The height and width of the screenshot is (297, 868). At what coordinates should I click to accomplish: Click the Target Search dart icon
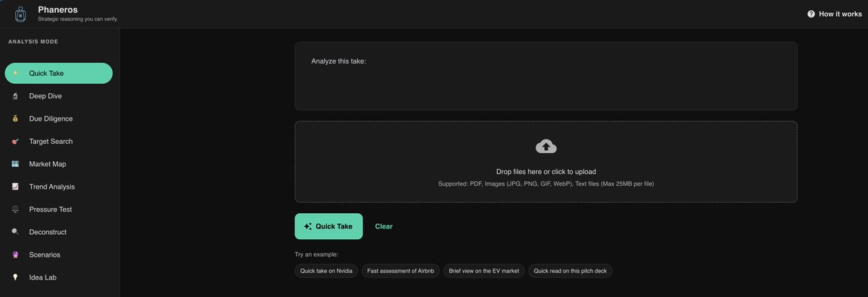click(15, 142)
